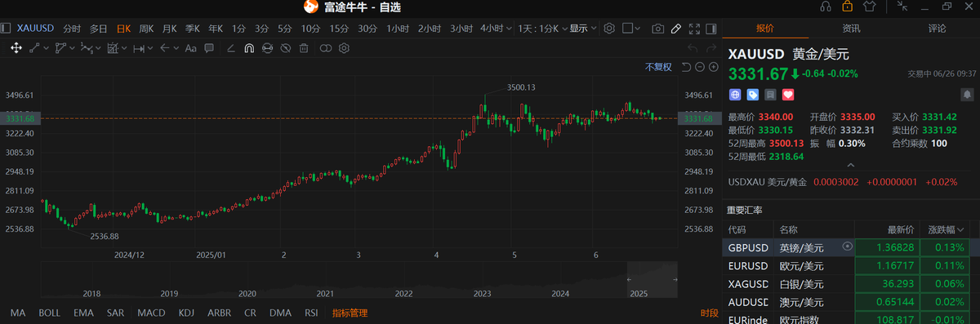Image resolution: width=980 pixels, height=324 pixels.
Task: Open chart settings gear in period bar
Action: click(x=609, y=29)
